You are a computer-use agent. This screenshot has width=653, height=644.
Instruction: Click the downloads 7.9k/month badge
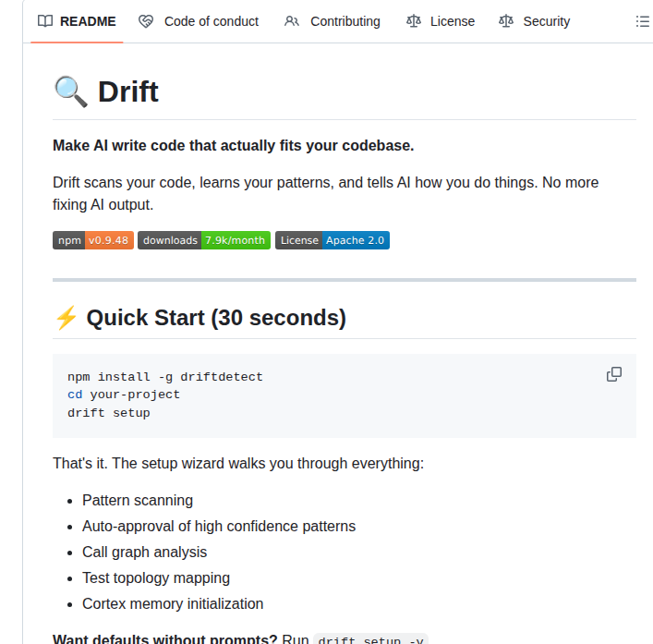(x=204, y=240)
